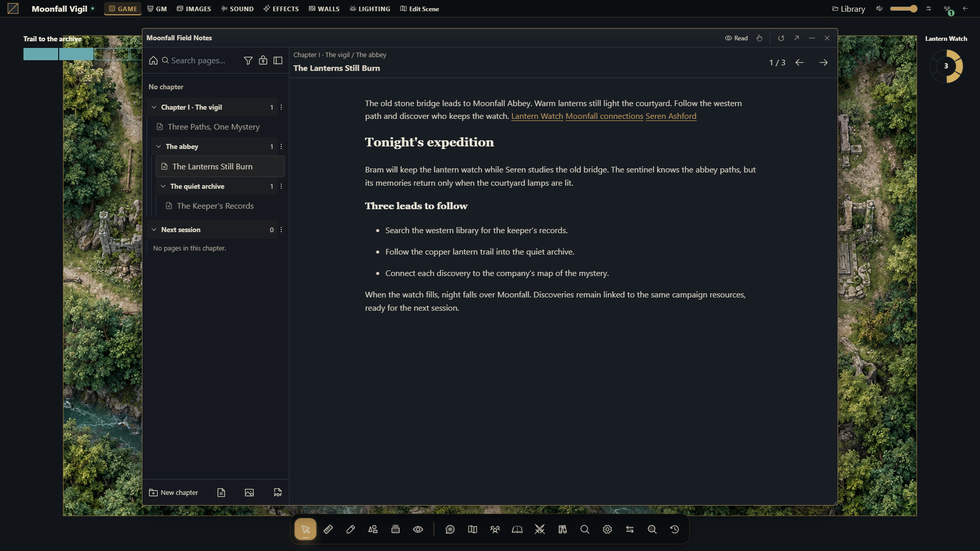Open The Keeper's Records page
The height and width of the screenshot is (551, 980).
[222, 206]
